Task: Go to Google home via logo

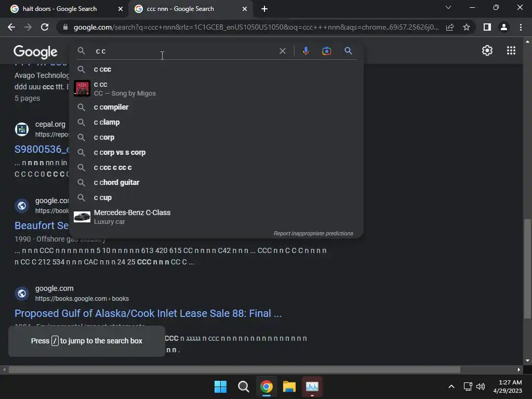Action: [35, 51]
